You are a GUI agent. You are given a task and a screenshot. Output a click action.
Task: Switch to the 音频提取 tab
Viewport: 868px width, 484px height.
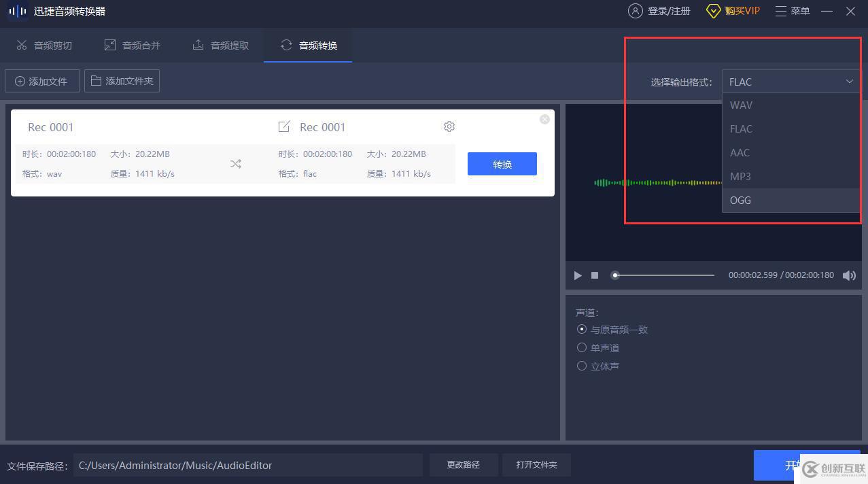(x=221, y=46)
